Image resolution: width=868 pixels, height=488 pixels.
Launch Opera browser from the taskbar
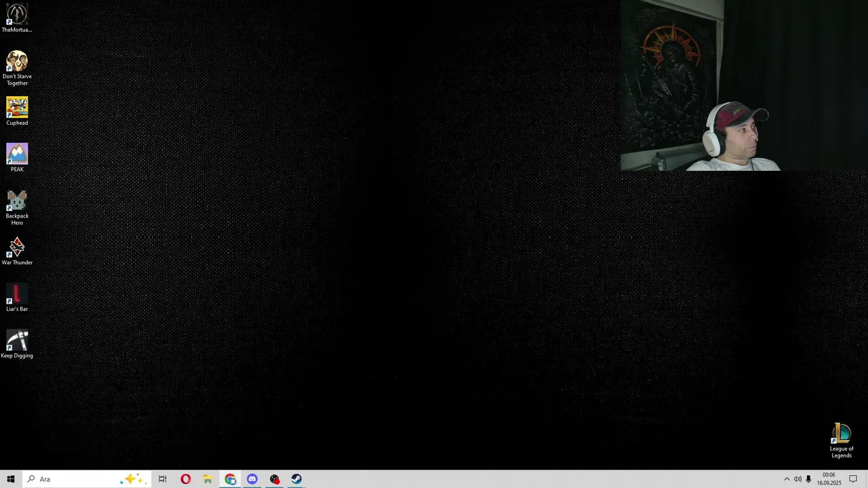pos(185,479)
